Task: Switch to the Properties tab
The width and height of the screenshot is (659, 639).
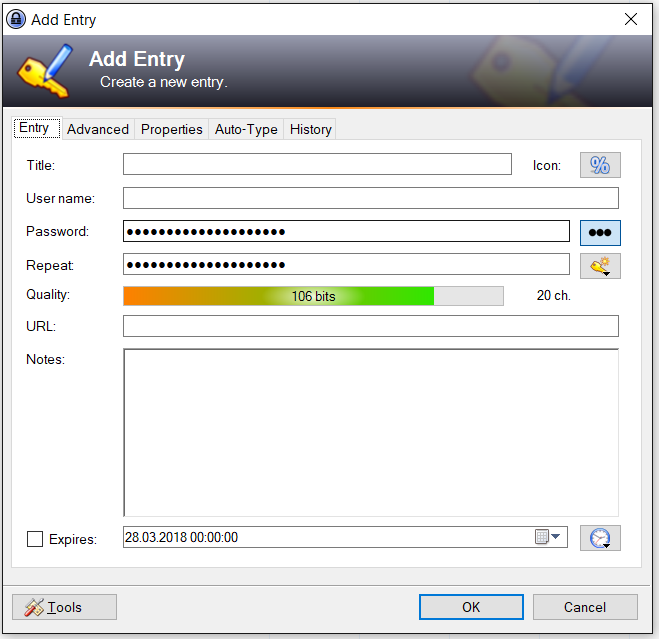Action: [x=171, y=129]
